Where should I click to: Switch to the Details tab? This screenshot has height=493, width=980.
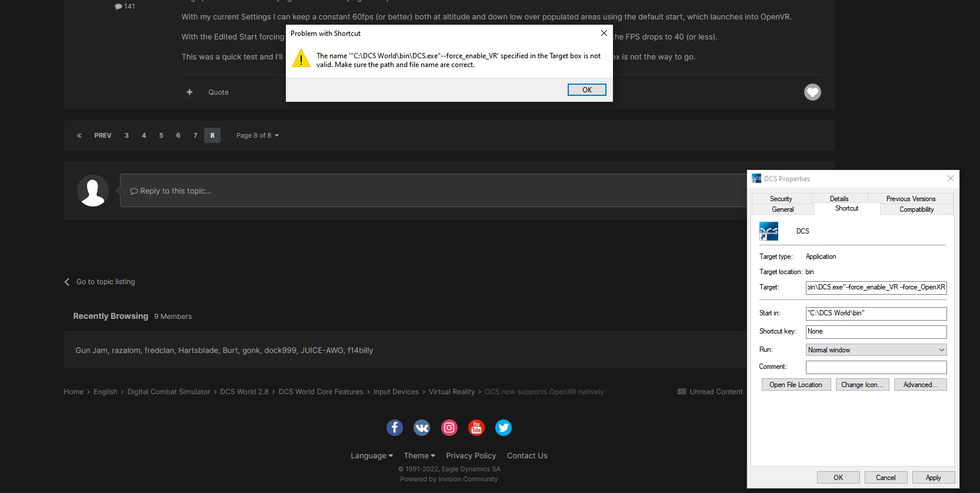[839, 199]
